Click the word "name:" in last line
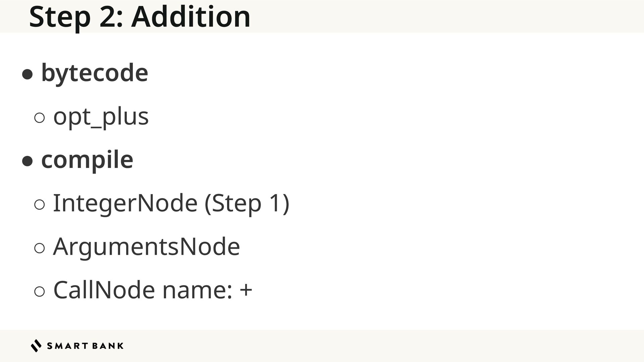 point(197,290)
